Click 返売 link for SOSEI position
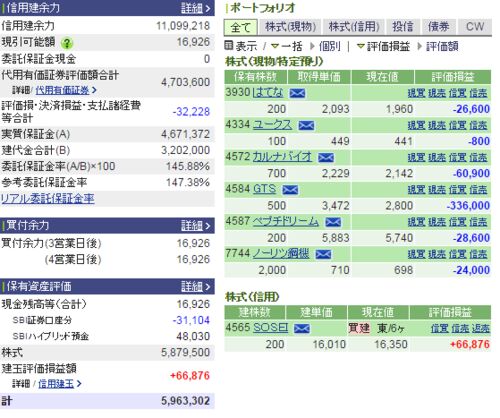The width and height of the screenshot is (500, 418). pyautogui.click(x=481, y=329)
